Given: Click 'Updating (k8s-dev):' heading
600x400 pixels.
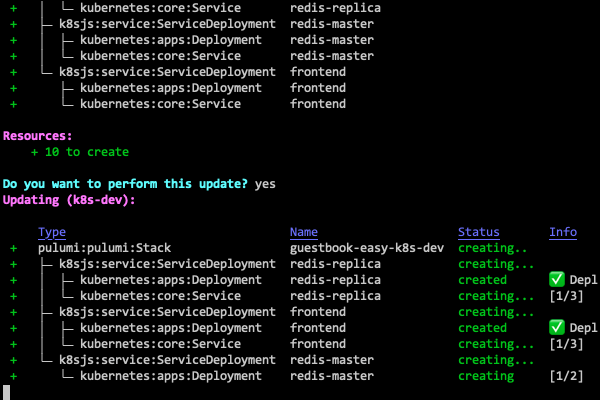Looking at the screenshot, I should pyautogui.click(x=69, y=200).
